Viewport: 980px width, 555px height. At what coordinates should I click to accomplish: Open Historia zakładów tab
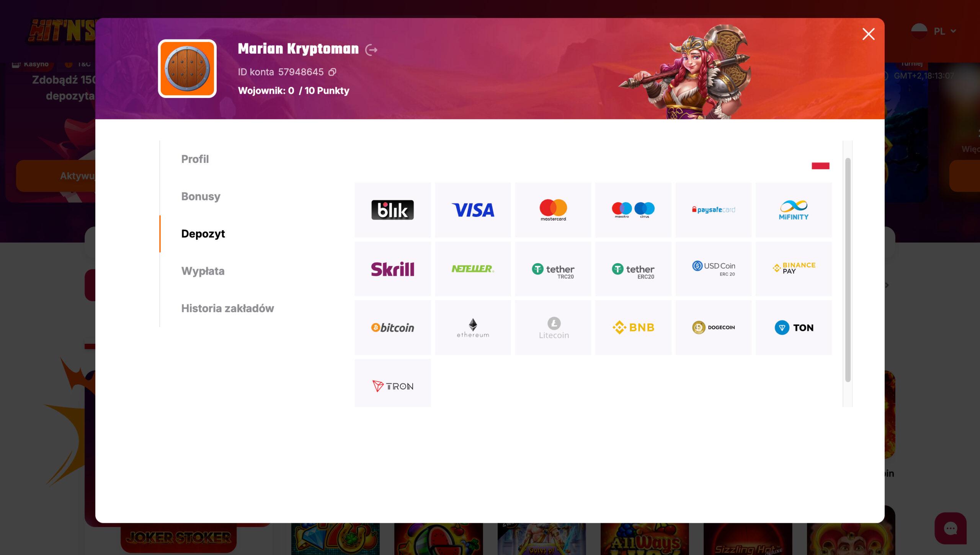coord(227,308)
